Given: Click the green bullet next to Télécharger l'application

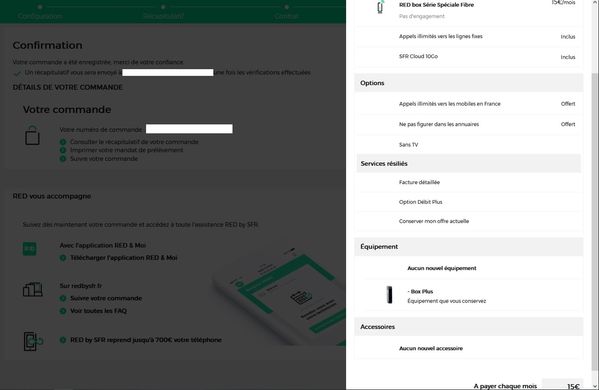Looking at the screenshot, I should pyautogui.click(x=63, y=258).
